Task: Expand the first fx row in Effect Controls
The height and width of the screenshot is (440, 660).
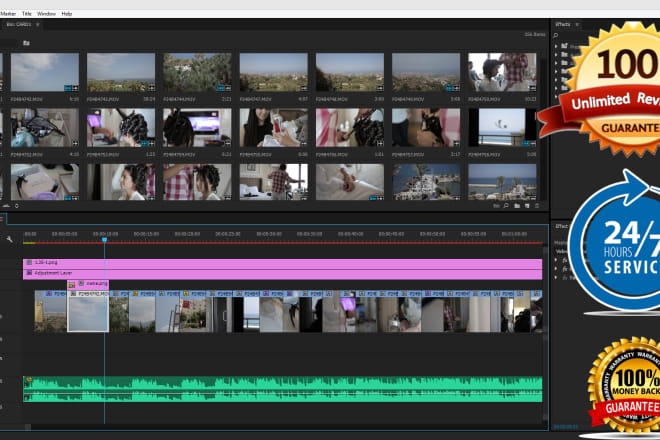Action: pyautogui.click(x=556, y=260)
